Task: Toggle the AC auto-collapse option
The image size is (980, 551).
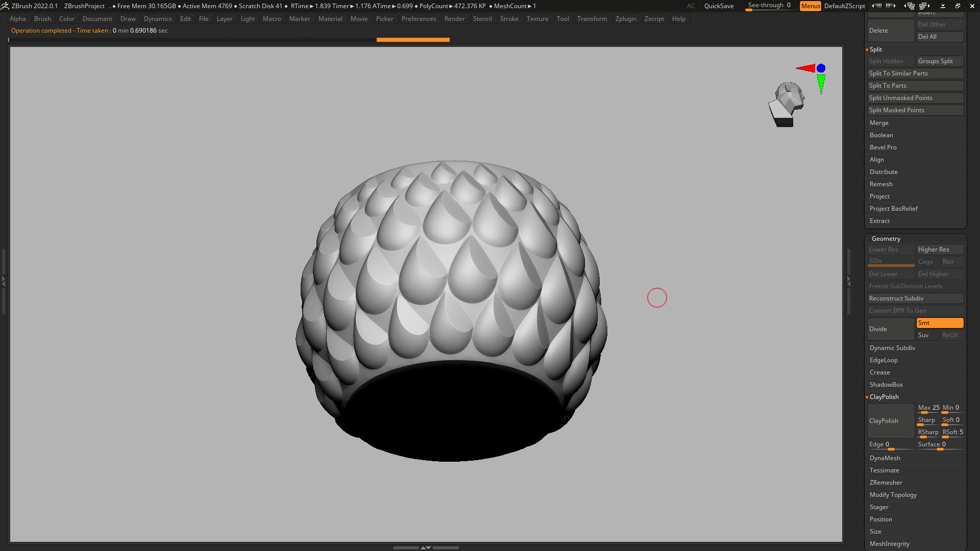Action: (691, 6)
